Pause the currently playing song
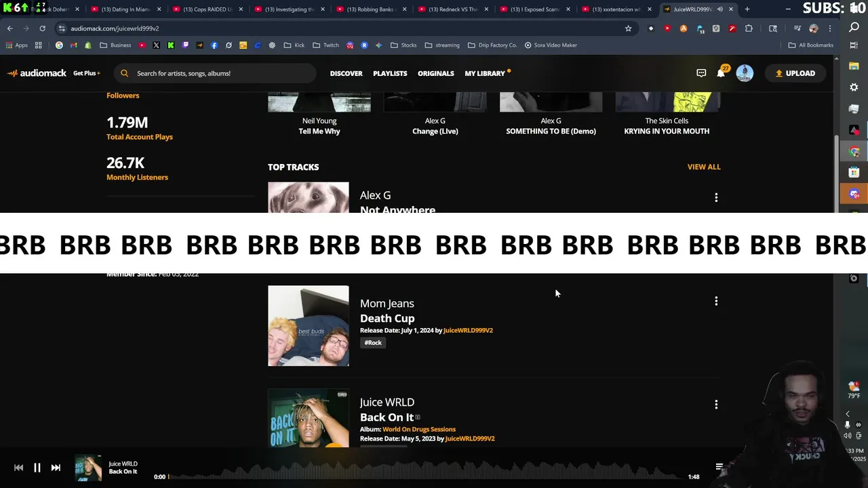The image size is (868, 488). click(x=37, y=468)
